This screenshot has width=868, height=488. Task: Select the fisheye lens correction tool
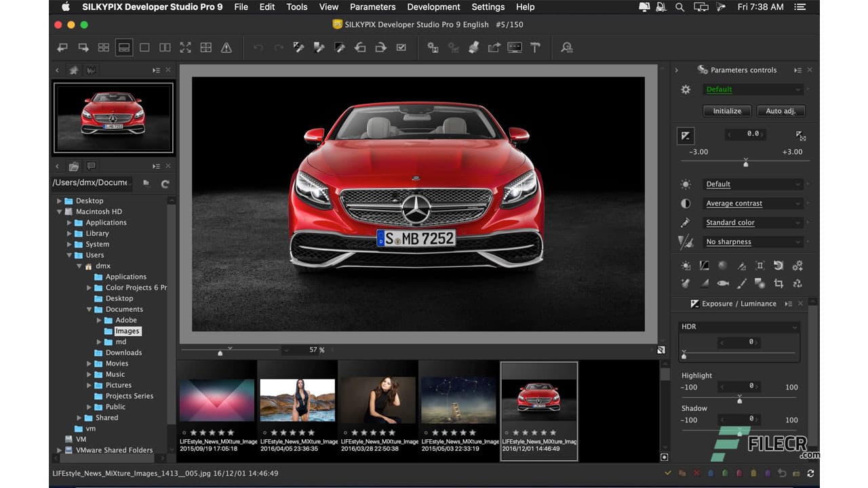pos(723,283)
